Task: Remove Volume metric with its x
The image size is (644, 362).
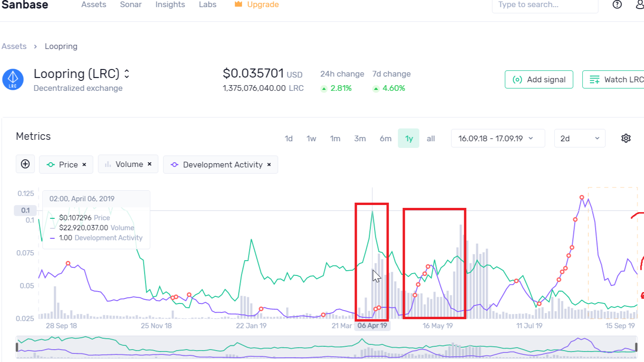Action: coord(149,164)
